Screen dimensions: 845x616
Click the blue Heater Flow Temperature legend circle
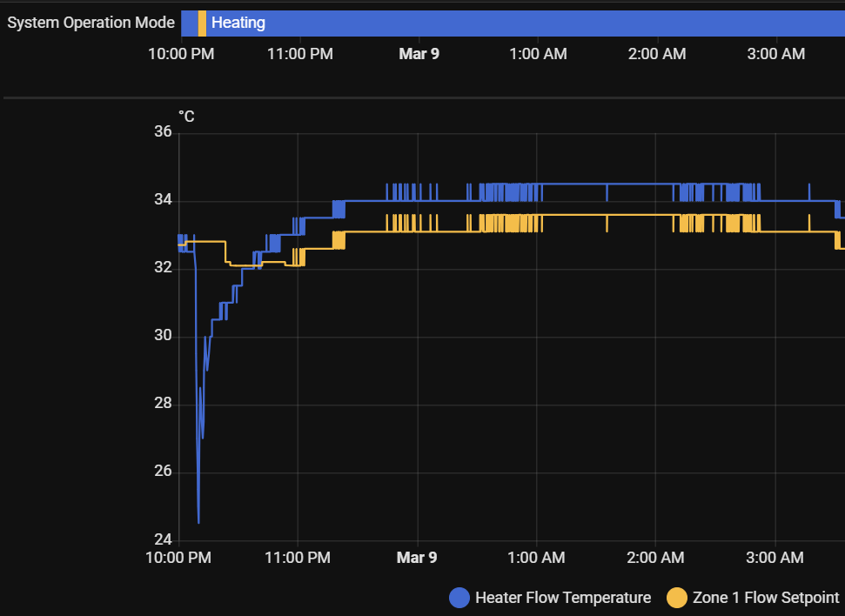(x=459, y=598)
